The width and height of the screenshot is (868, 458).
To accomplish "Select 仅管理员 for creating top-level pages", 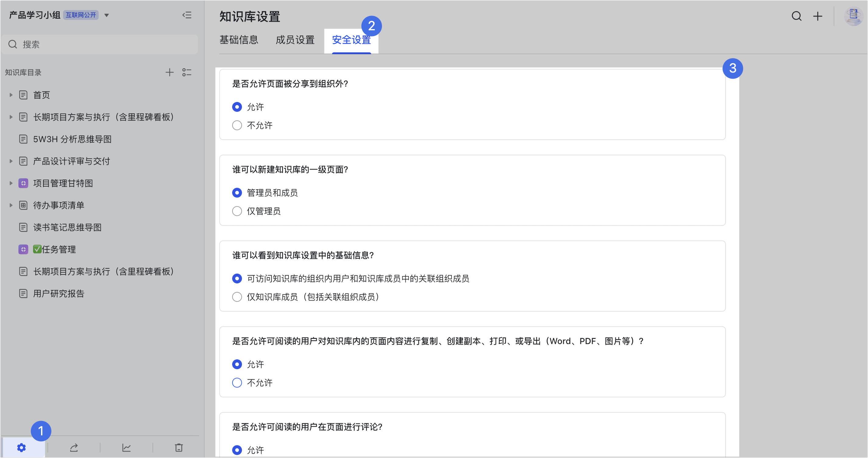I will (237, 211).
